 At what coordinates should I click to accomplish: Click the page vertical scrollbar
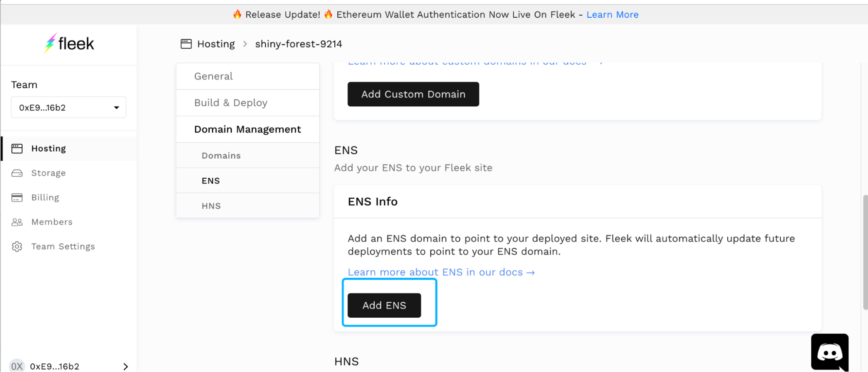(865, 252)
